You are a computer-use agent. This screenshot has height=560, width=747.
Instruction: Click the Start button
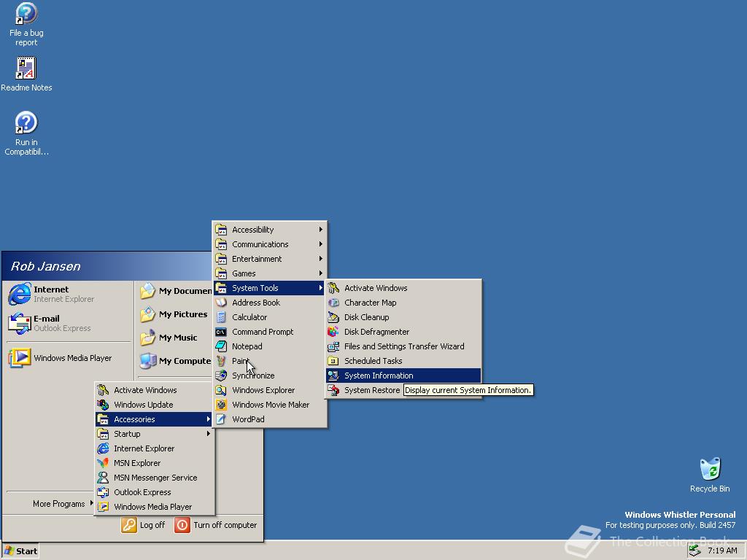pyautogui.click(x=20, y=551)
